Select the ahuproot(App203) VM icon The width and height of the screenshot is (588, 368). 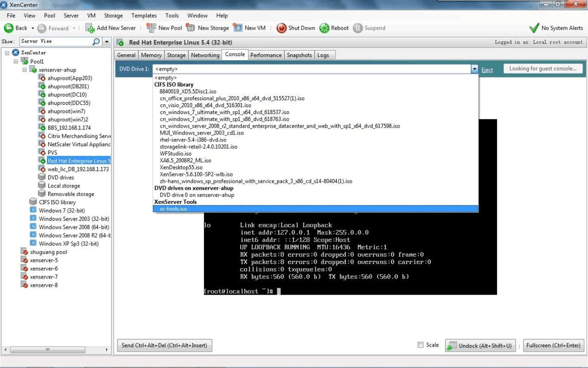42,78
